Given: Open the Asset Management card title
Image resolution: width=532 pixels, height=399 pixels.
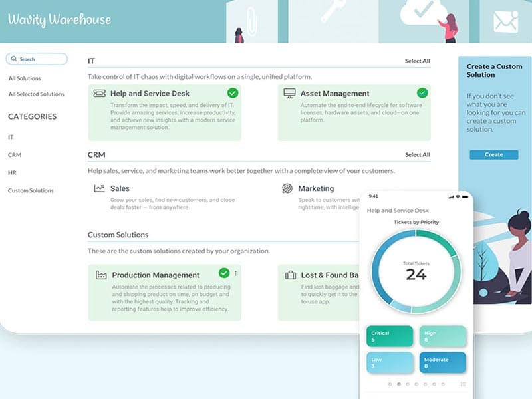Looking at the screenshot, I should (x=334, y=93).
